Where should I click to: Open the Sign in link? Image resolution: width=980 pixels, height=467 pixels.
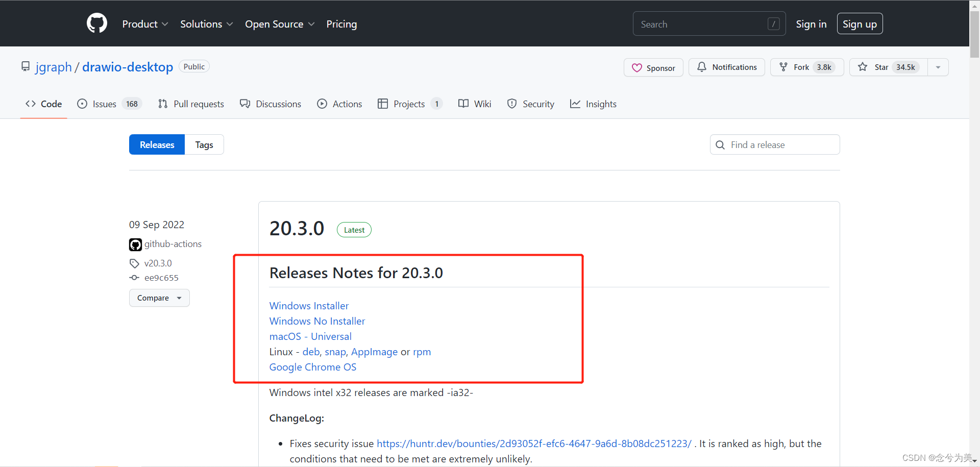tap(811, 24)
